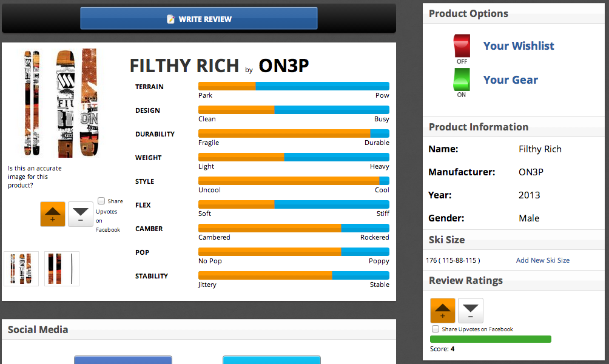Screen dimensions: 609x364
Task: Select the second ski thumbnail image
Action: click(x=62, y=269)
